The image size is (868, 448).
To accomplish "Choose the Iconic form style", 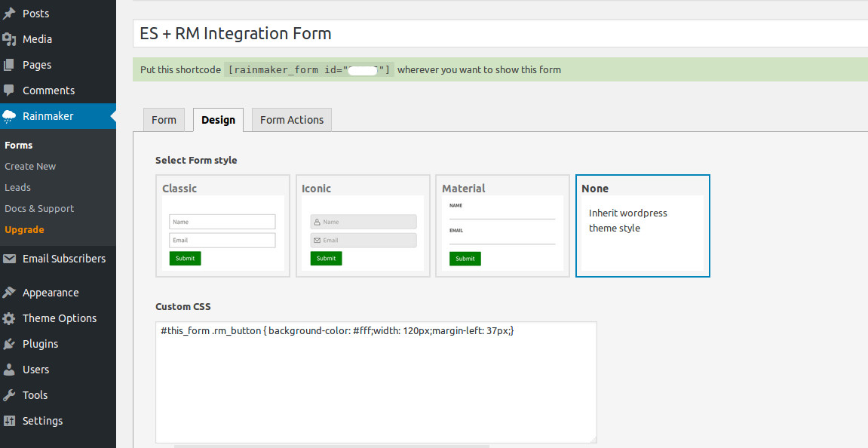I will click(363, 226).
